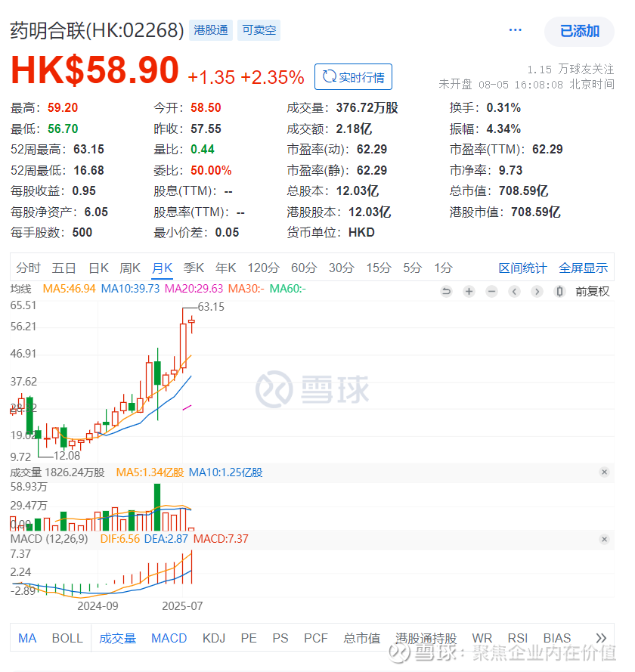The width and height of the screenshot is (635, 672).
Task: Click the 12.08 low price marker
Action: tap(67, 456)
